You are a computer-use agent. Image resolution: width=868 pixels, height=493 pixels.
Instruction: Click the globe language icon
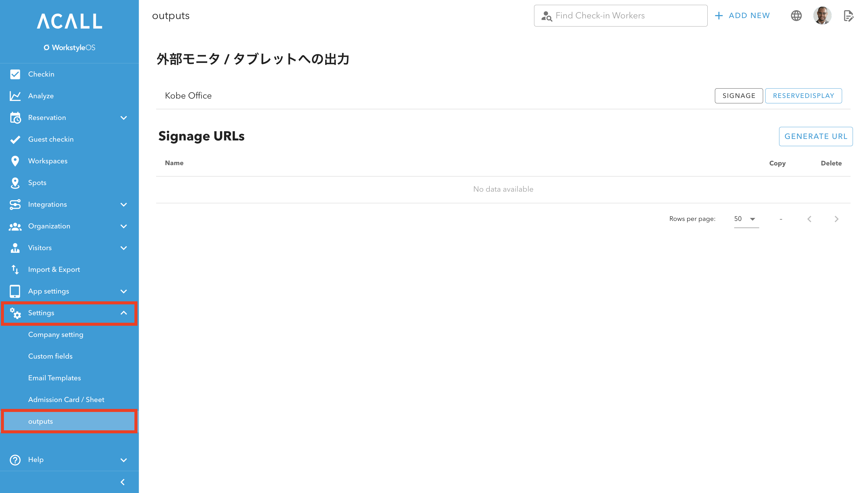click(x=796, y=16)
